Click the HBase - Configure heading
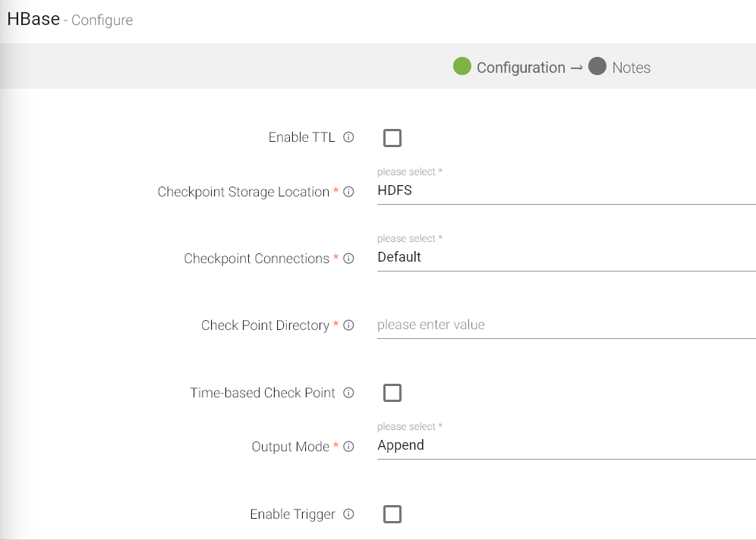Viewport: 756px width, 540px height. coord(70,20)
